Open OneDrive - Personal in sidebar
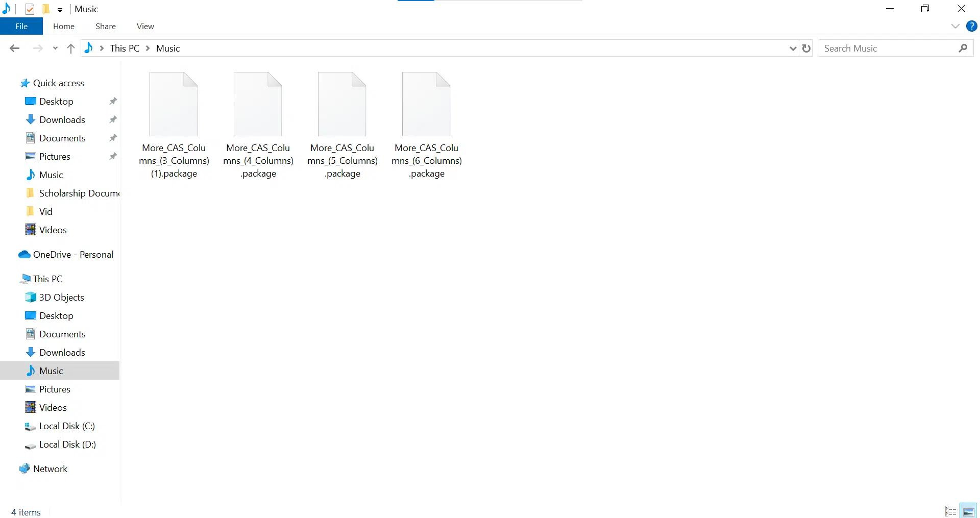This screenshot has width=980, height=518. pos(73,255)
